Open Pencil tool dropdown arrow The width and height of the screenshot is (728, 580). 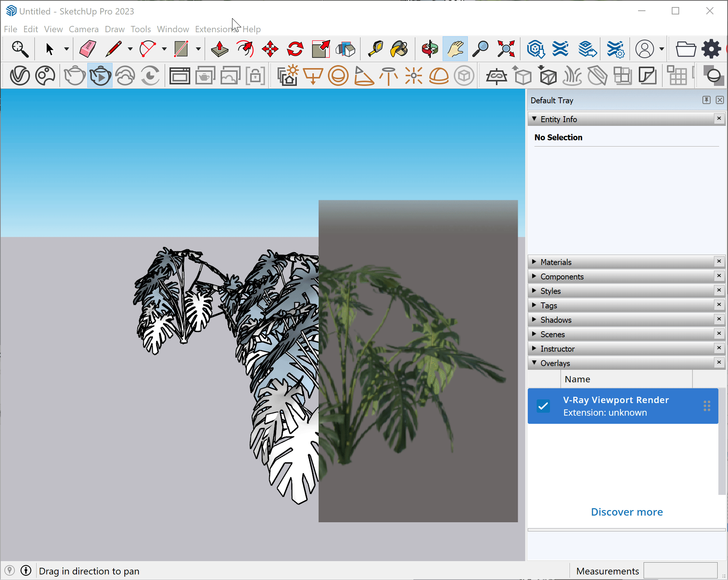[x=130, y=49]
